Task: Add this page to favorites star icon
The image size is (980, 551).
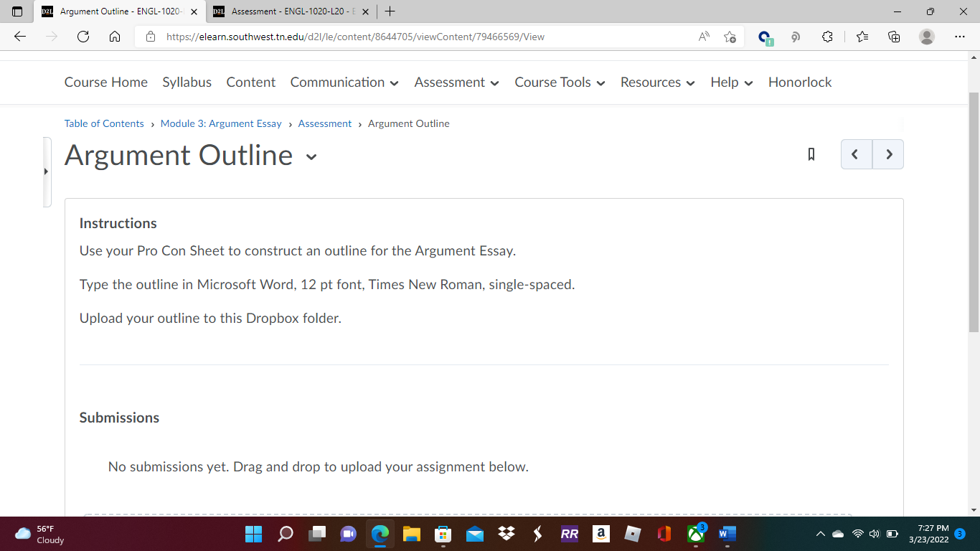Action: (x=730, y=37)
